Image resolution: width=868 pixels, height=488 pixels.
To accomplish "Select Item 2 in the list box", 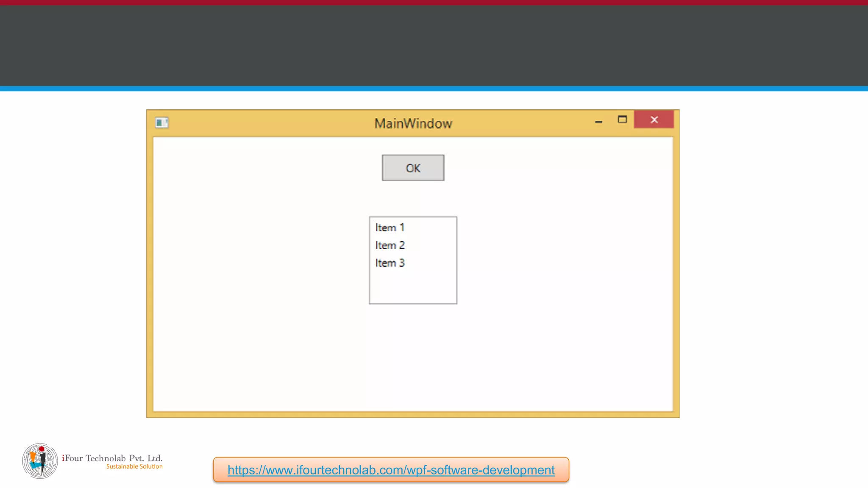I will pos(413,245).
